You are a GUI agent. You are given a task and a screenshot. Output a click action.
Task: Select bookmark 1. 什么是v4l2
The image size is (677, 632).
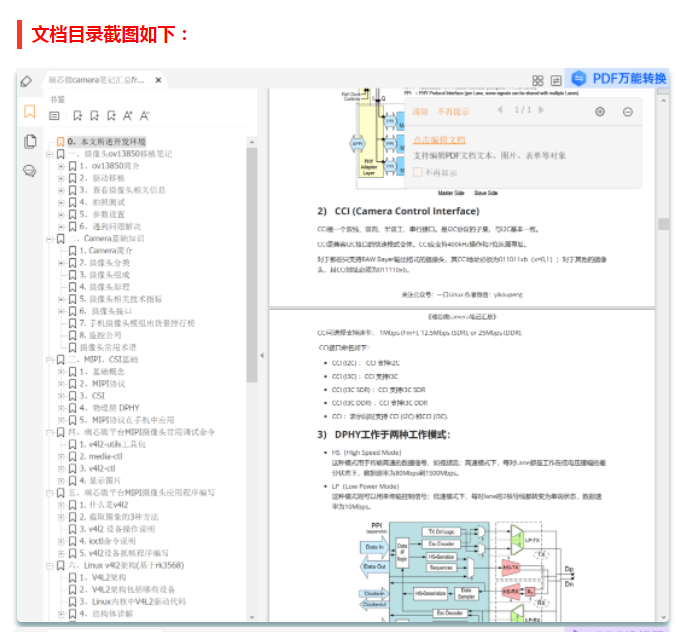104,505
